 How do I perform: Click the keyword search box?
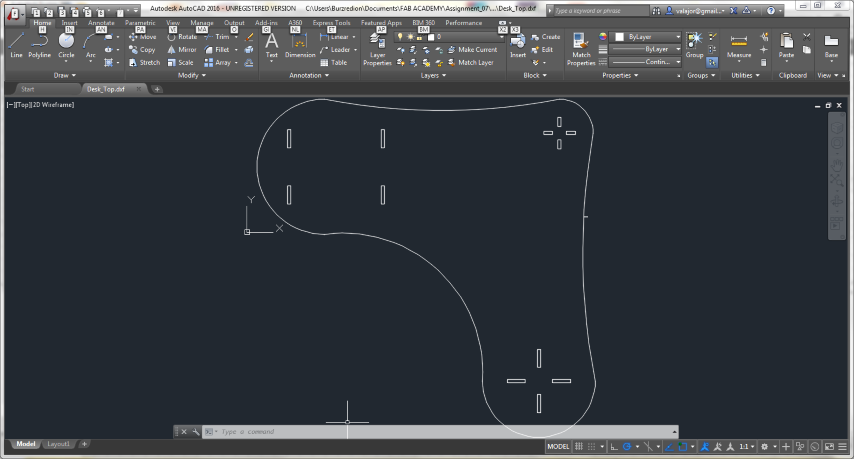pos(601,11)
